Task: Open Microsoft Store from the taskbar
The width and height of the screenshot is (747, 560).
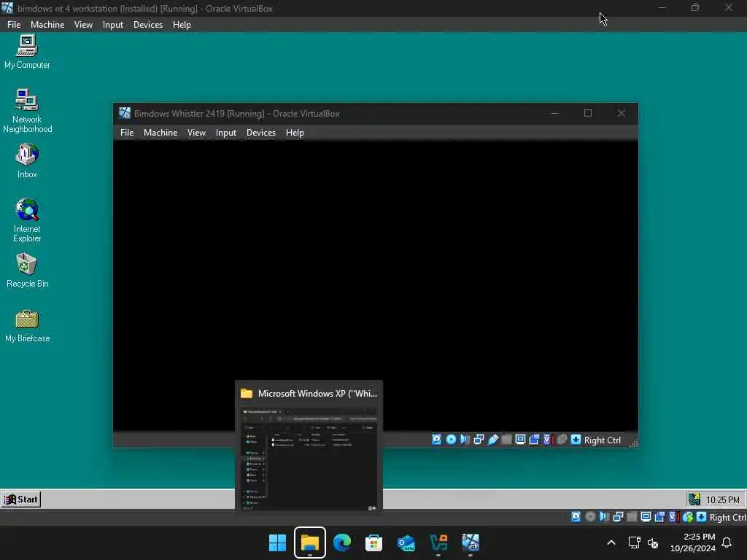Action: 374,542
